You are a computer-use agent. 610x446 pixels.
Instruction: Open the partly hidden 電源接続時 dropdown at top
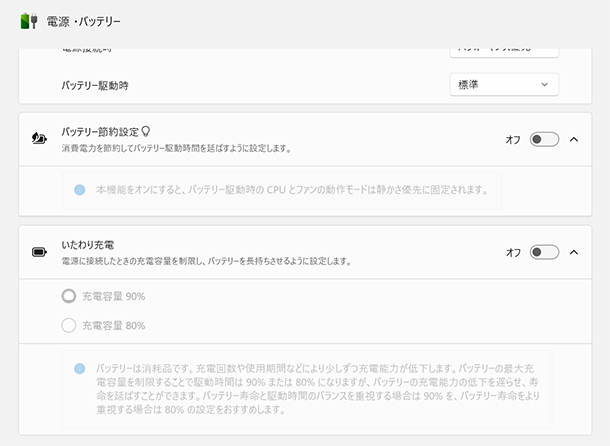point(504,53)
